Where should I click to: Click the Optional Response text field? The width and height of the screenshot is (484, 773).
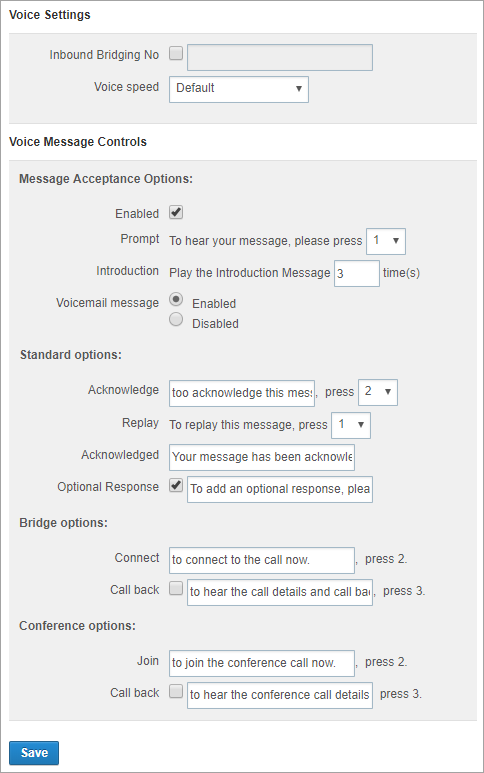click(279, 489)
